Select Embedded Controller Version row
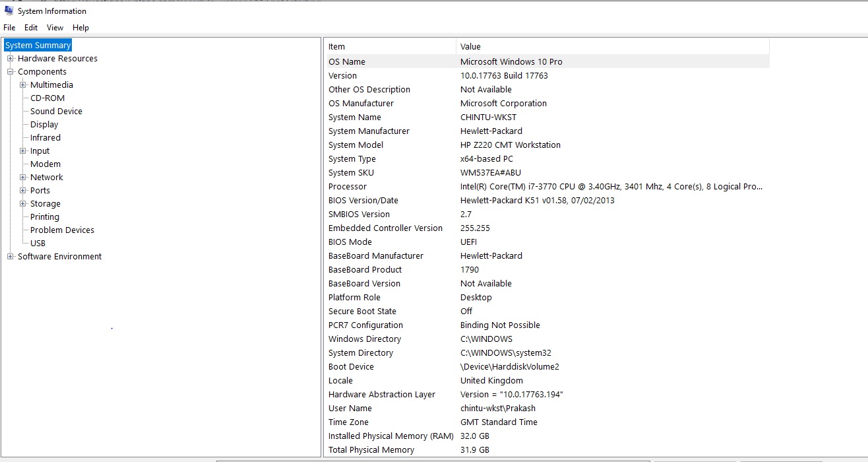 547,228
